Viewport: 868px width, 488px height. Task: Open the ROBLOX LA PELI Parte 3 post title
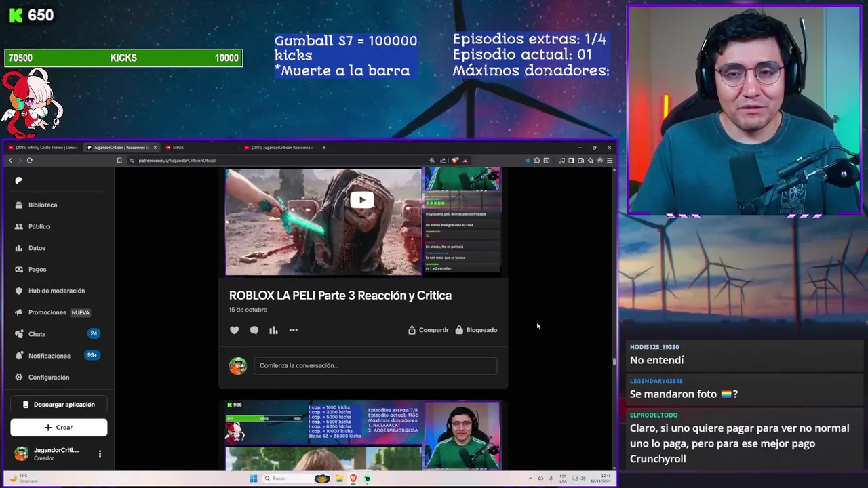pyautogui.click(x=340, y=296)
